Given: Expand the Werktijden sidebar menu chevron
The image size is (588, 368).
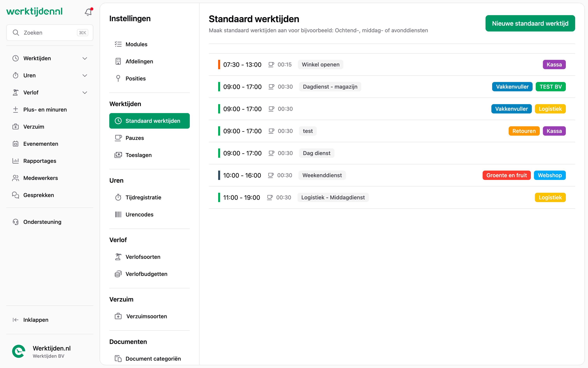Looking at the screenshot, I should click(85, 58).
